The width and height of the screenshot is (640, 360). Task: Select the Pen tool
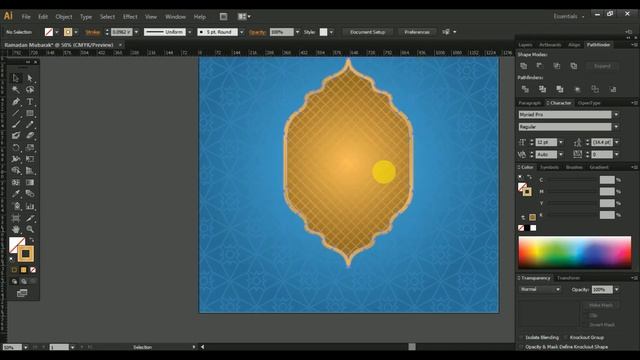coord(16,101)
